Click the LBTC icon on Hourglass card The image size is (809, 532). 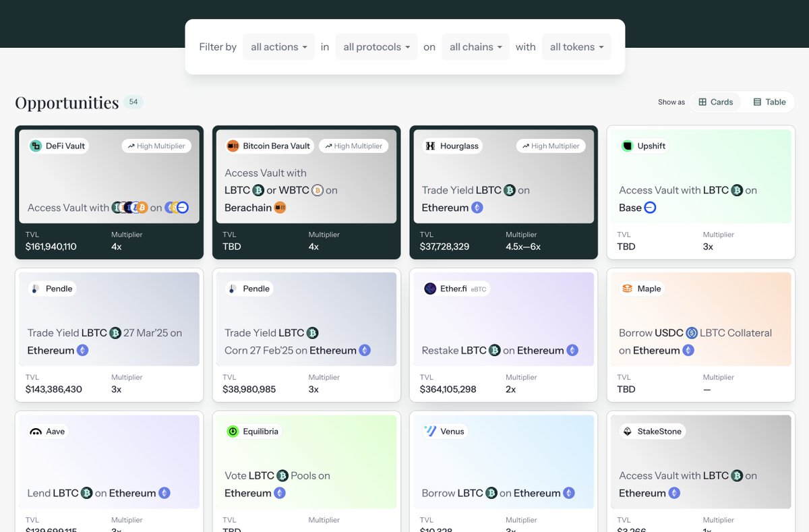pyautogui.click(x=510, y=190)
